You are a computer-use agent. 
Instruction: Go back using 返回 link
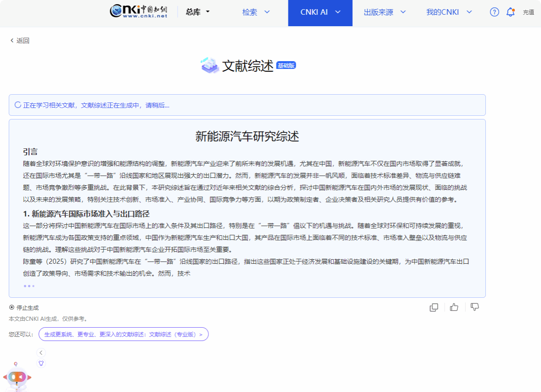(20, 40)
